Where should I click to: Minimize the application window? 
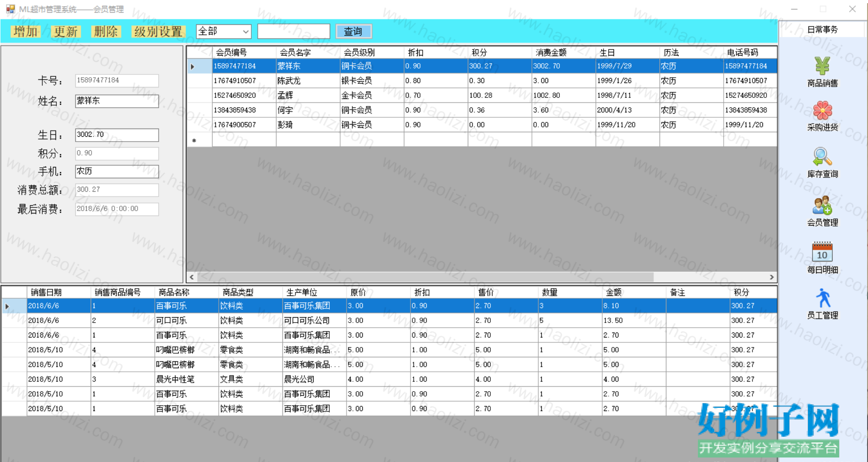tap(794, 9)
